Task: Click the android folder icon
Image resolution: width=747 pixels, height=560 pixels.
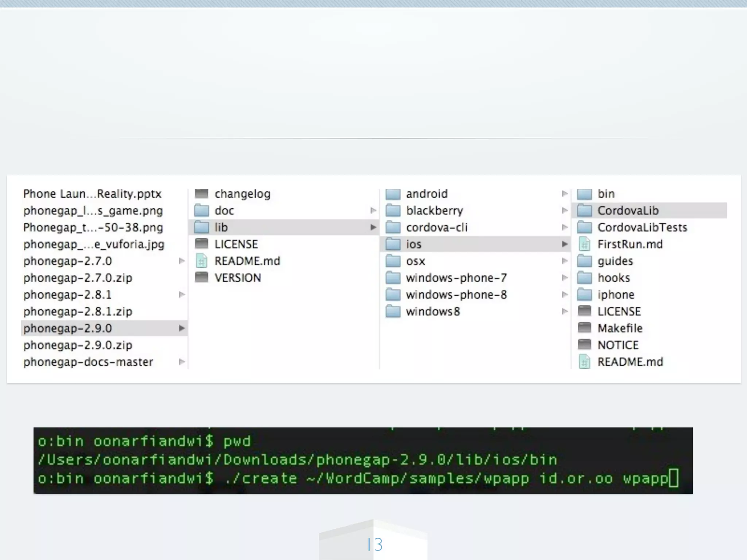Action: [393, 194]
